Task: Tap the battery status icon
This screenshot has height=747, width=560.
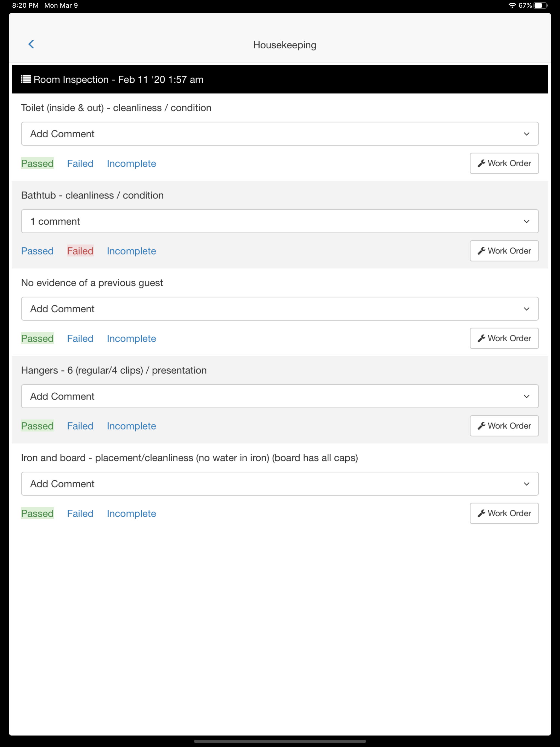Action: pyautogui.click(x=540, y=5)
